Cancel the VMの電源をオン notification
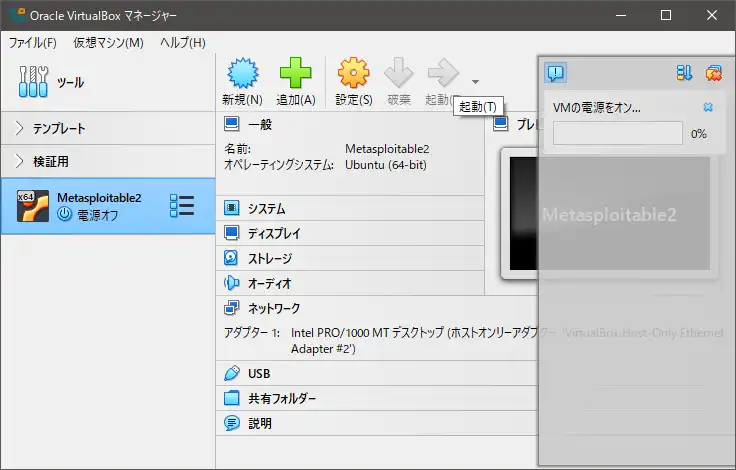 coord(708,107)
